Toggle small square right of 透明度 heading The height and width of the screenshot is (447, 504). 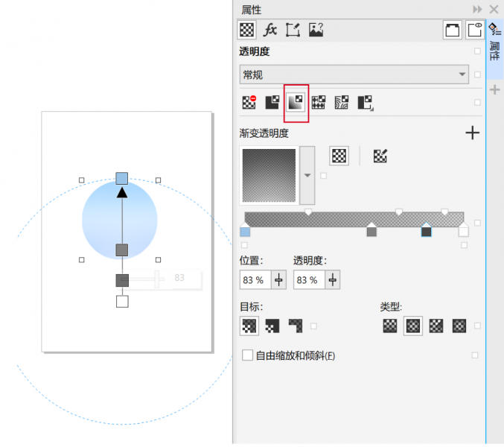[x=477, y=51]
